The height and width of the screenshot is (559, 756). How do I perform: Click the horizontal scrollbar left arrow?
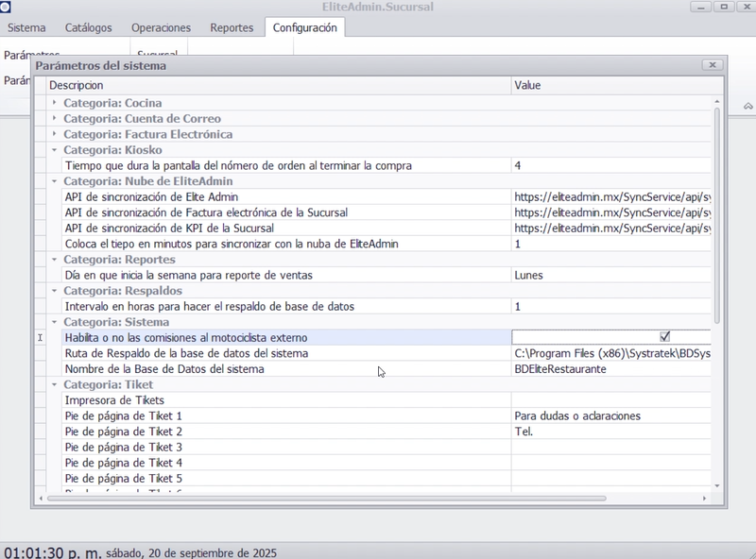(40, 498)
